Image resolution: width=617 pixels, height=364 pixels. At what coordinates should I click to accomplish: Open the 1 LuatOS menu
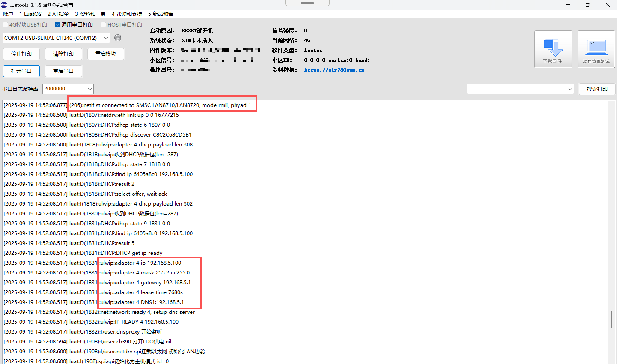tap(30, 14)
